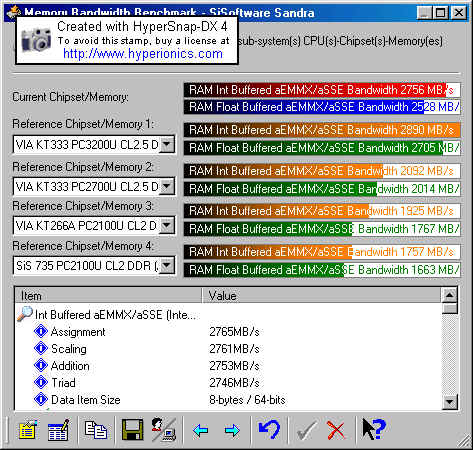
Task: Copy results with the copy icon
Action: 96,430
